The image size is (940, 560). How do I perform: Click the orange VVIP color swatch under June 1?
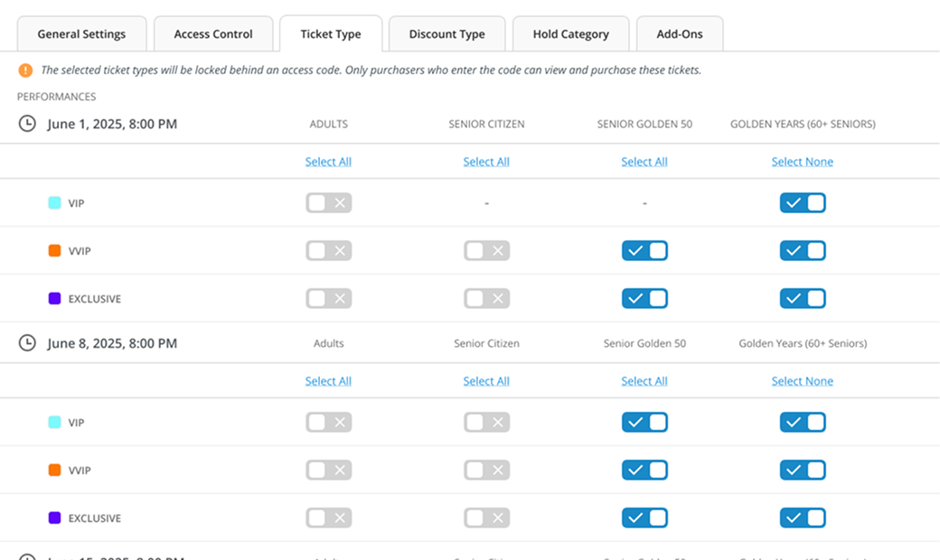pyautogui.click(x=54, y=250)
